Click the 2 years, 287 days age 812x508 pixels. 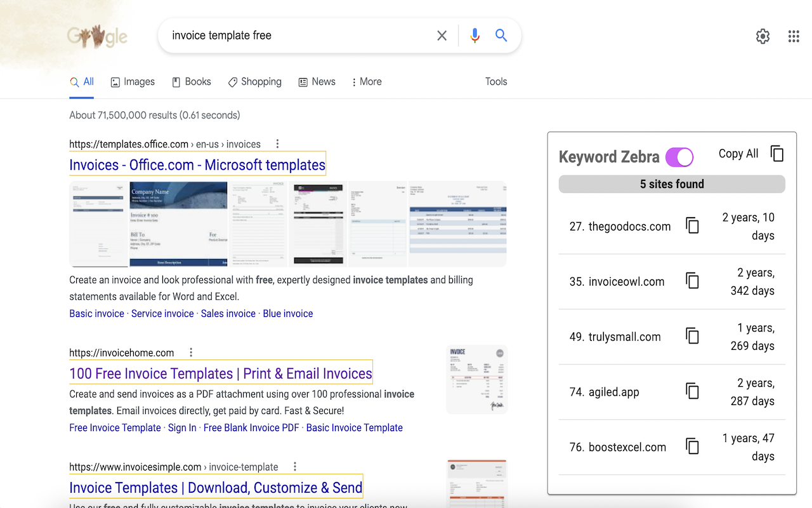point(752,392)
